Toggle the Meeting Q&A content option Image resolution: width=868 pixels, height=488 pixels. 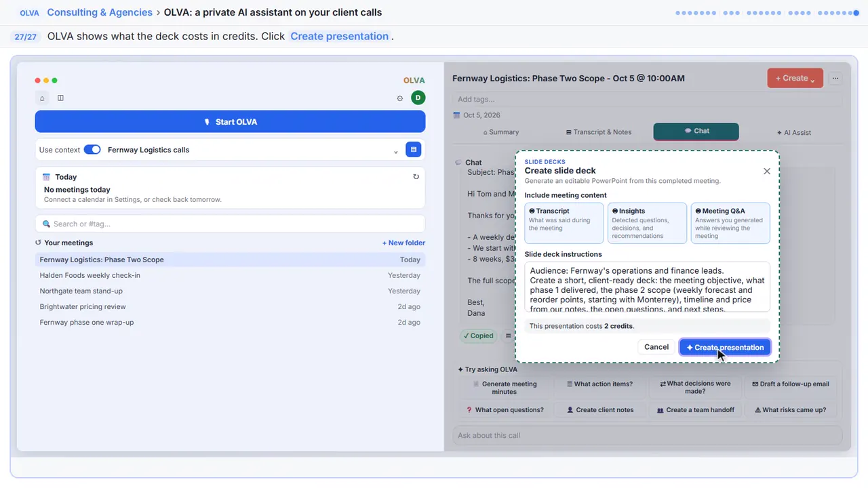pos(730,223)
